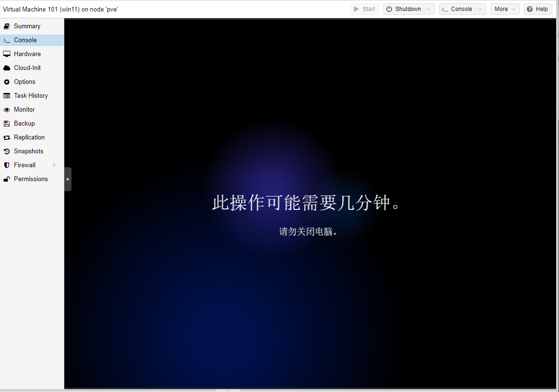The width and height of the screenshot is (559, 392).
Task: Click inside the VM console display
Action: point(310,288)
